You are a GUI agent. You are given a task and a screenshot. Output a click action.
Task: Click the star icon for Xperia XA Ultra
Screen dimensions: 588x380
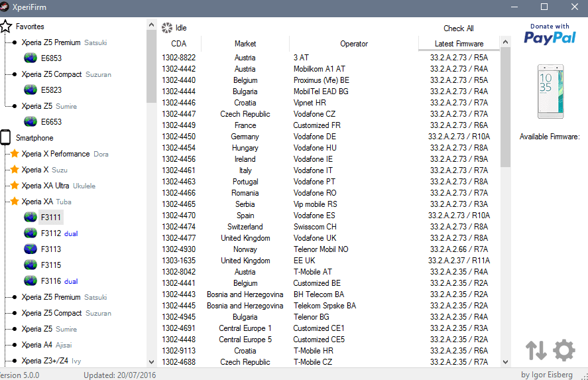point(15,185)
